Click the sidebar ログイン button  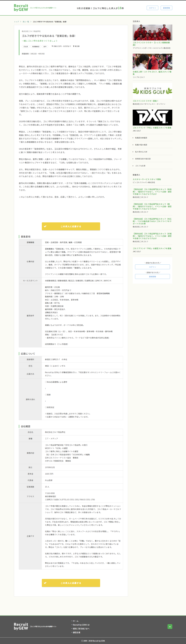152,267
